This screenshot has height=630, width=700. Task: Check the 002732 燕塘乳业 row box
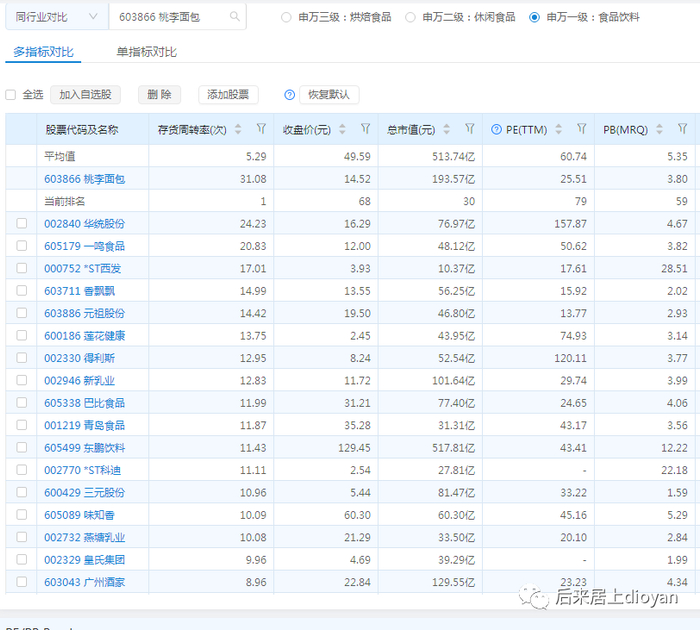coord(21,537)
